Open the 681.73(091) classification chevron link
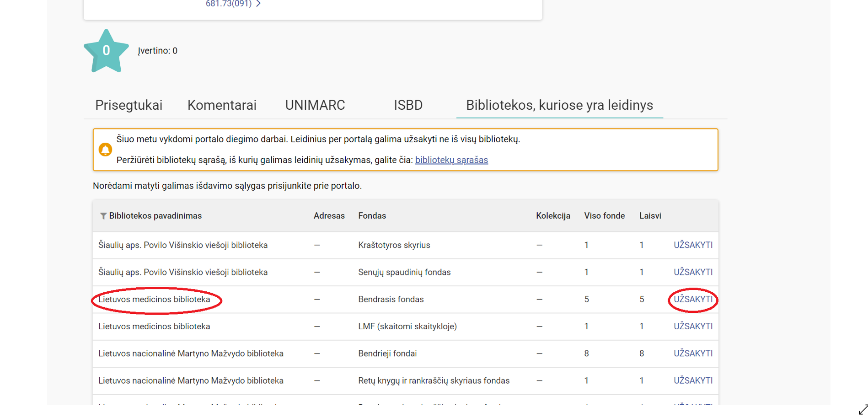868x418 pixels. 233,4
